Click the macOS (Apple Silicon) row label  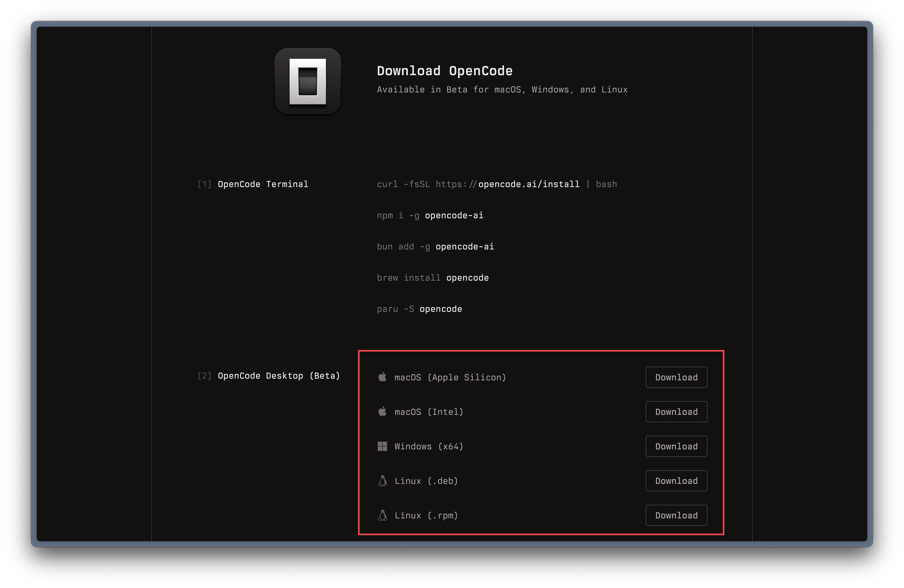click(x=450, y=377)
